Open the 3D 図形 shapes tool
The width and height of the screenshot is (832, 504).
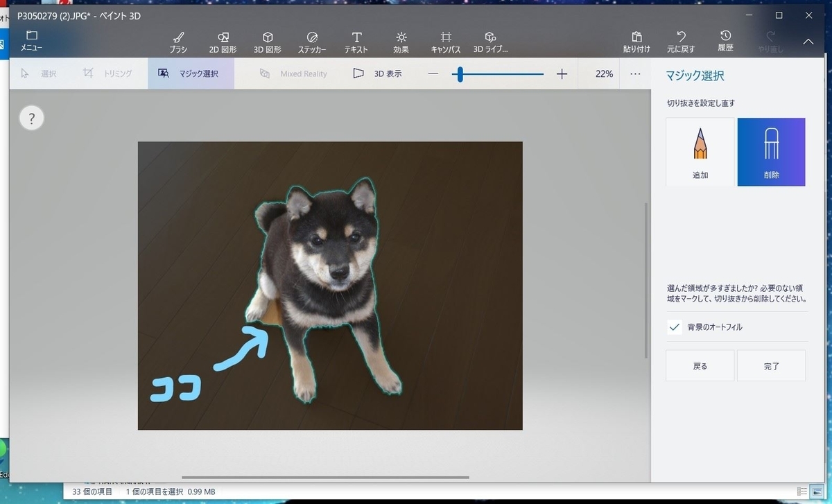[268, 42]
